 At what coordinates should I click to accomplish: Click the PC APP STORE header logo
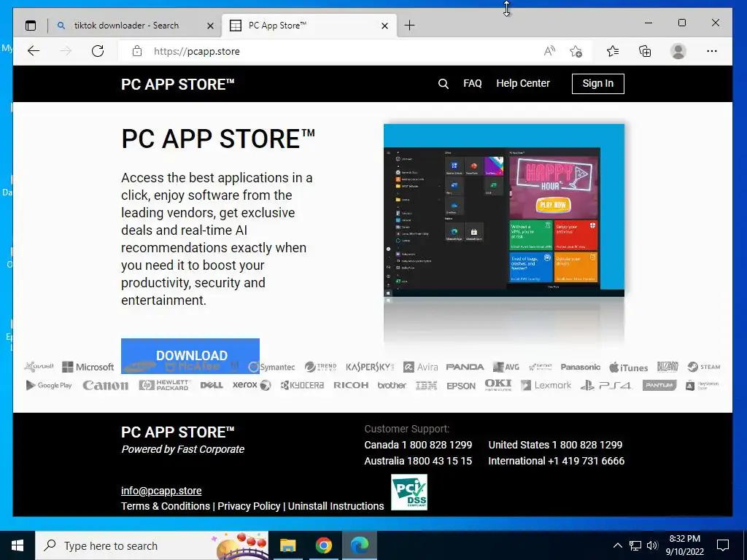point(177,85)
